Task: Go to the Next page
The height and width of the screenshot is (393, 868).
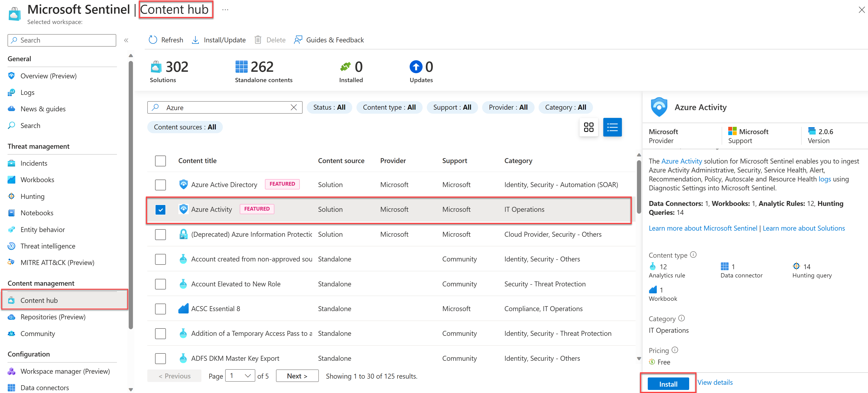Action: 297,376
